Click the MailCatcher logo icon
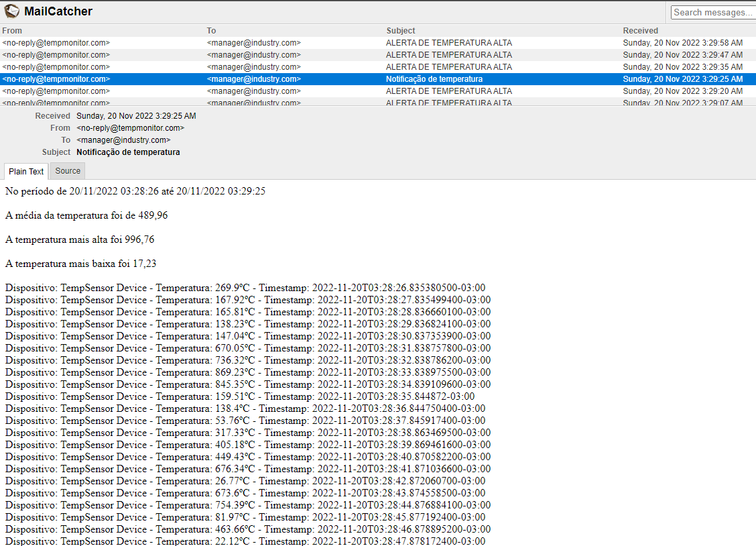 11,11
